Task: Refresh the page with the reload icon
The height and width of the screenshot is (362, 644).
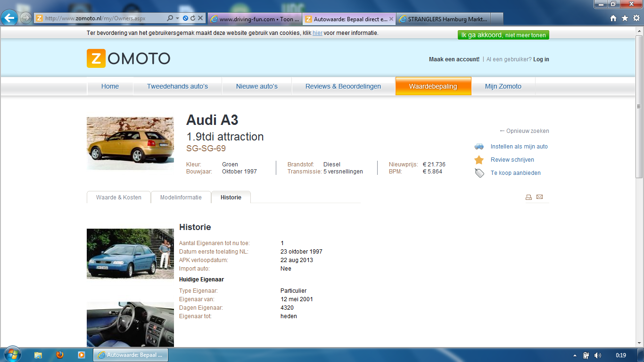Action: [193, 18]
